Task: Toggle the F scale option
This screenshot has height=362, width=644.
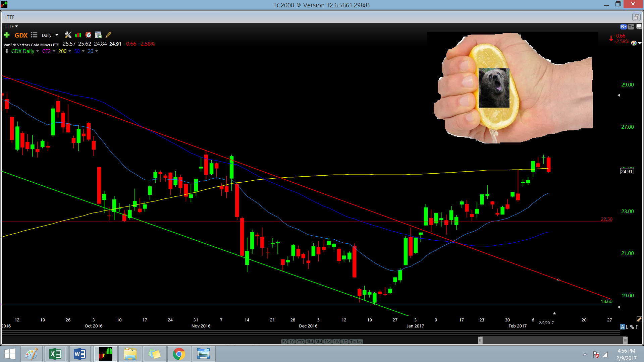Action: (637, 327)
